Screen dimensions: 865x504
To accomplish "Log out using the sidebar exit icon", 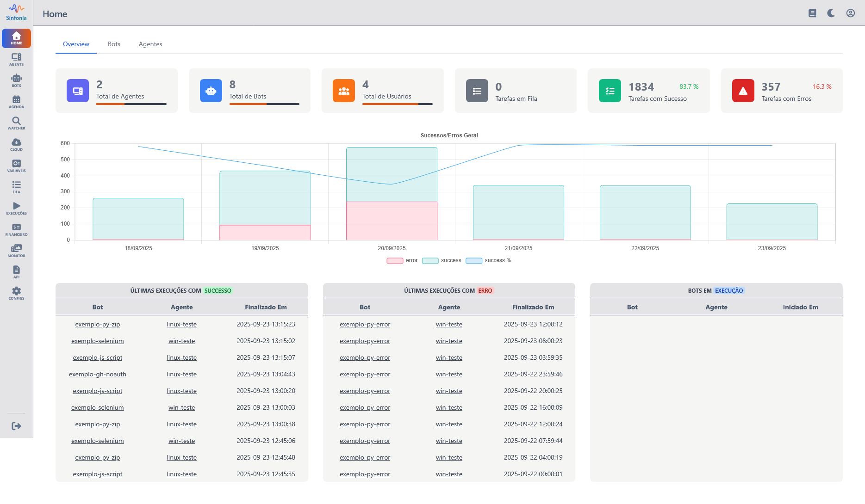I will 16,426.
